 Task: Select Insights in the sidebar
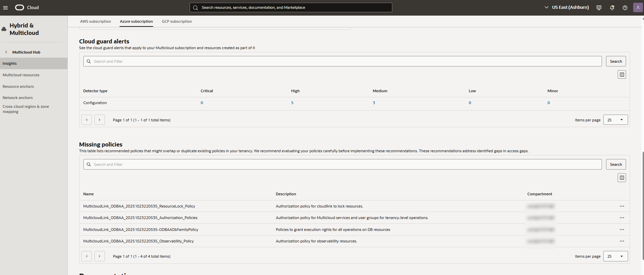(34, 63)
